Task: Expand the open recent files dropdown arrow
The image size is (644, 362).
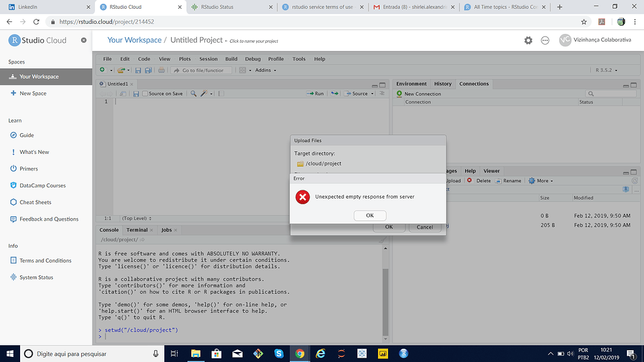Action: pos(128,70)
